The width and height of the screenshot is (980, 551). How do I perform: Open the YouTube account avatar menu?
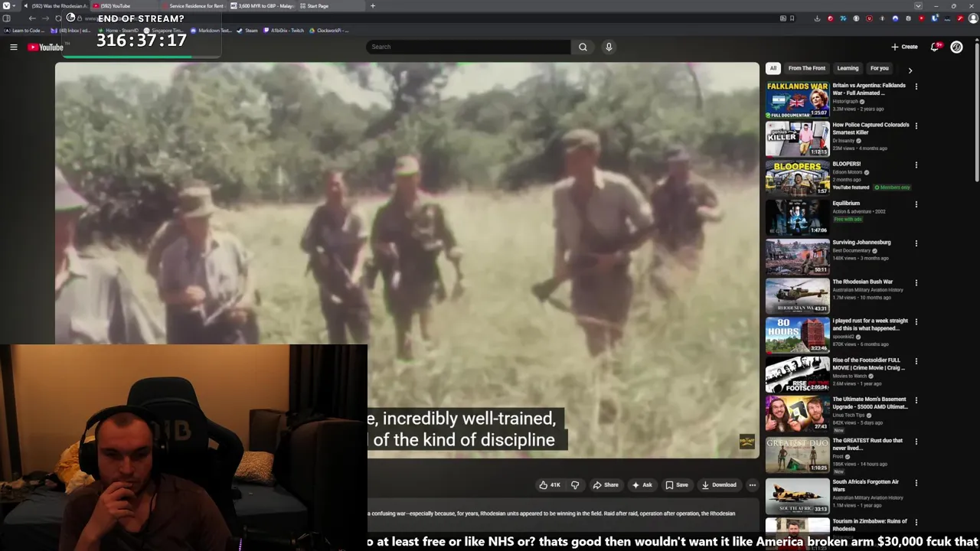point(956,47)
